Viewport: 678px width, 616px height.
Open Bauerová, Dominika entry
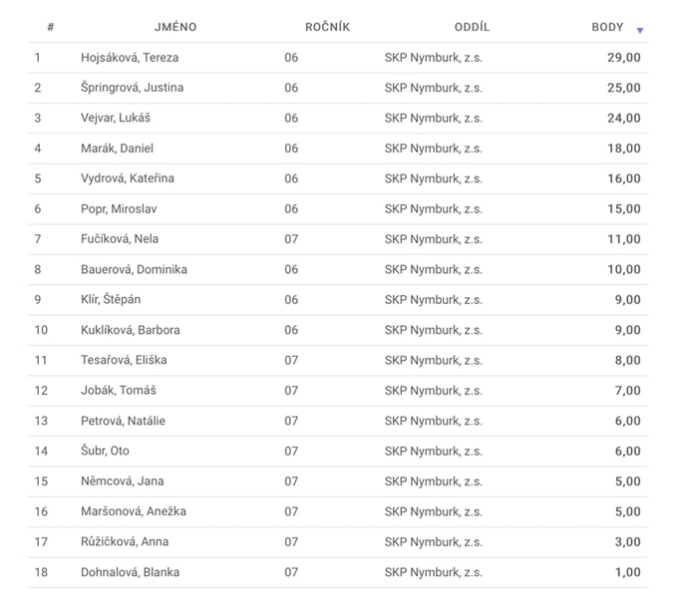tap(338, 269)
